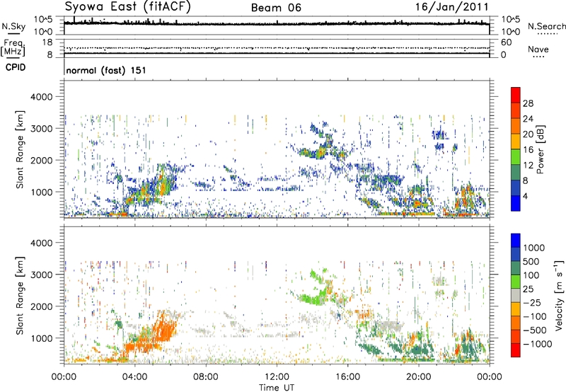Select the "Beam 06" header label
The image size is (566, 392).
276,8
